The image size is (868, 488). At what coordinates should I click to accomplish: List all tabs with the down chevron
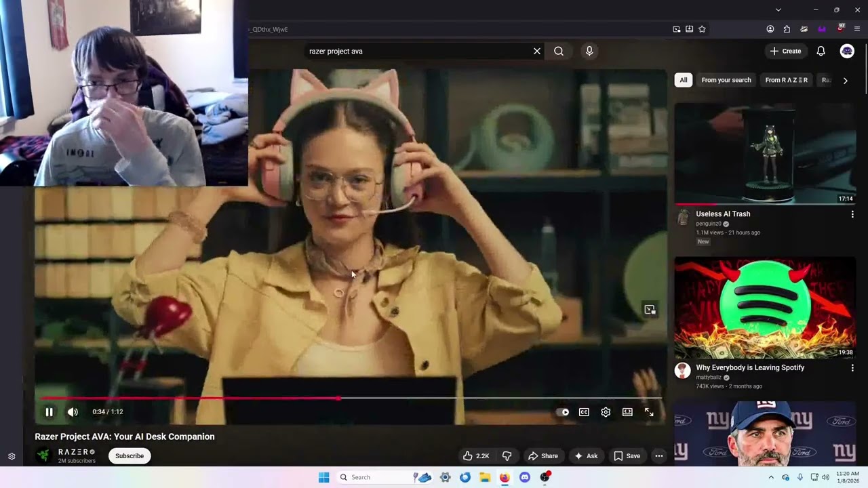(778, 10)
